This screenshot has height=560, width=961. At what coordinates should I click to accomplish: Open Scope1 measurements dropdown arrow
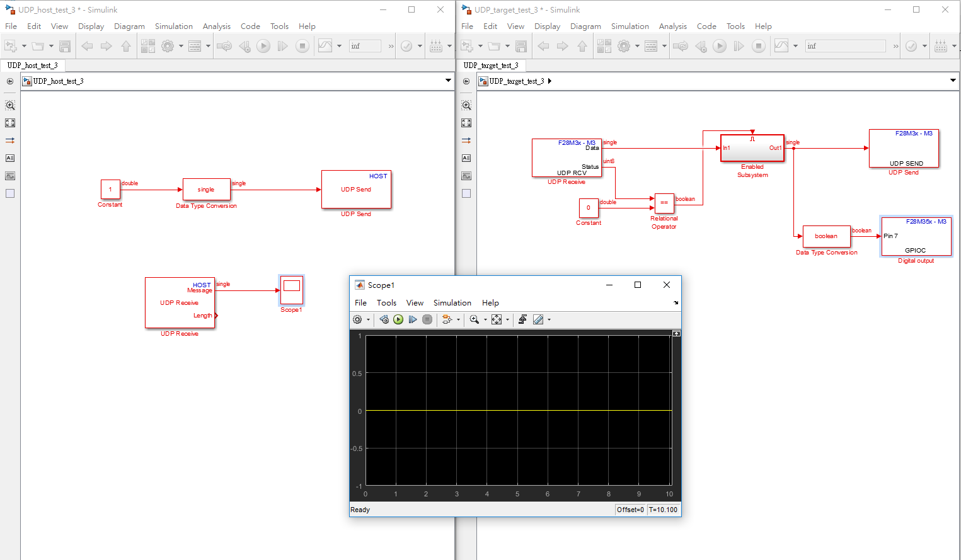click(x=549, y=319)
